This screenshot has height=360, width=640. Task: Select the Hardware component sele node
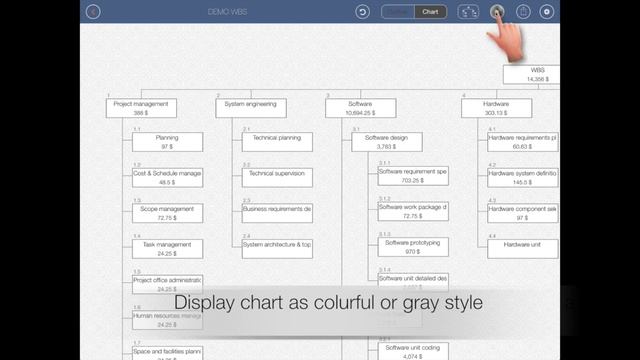click(523, 213)
